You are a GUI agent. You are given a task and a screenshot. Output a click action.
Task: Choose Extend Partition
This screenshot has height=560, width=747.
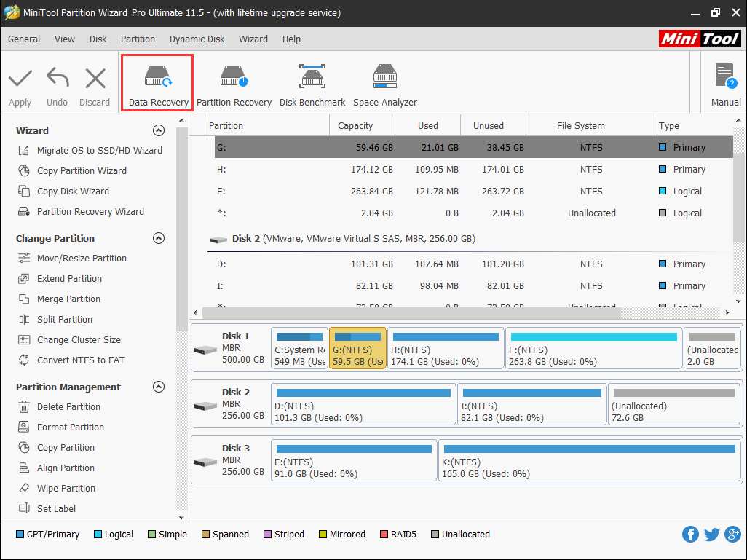[x=60, y=279]
